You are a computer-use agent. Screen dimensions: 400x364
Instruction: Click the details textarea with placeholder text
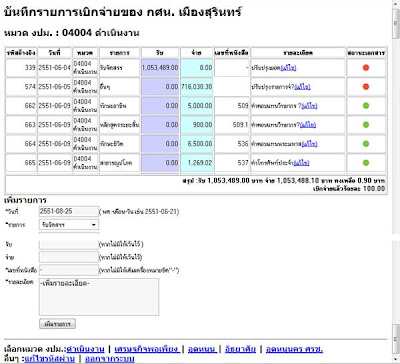pos(99,297)
